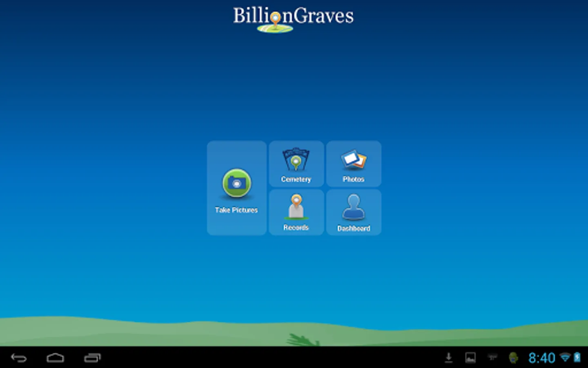Viewport: 588px width, 368px height.
Task: Tap the recent apps navigation button
Action: coord(92,358)
